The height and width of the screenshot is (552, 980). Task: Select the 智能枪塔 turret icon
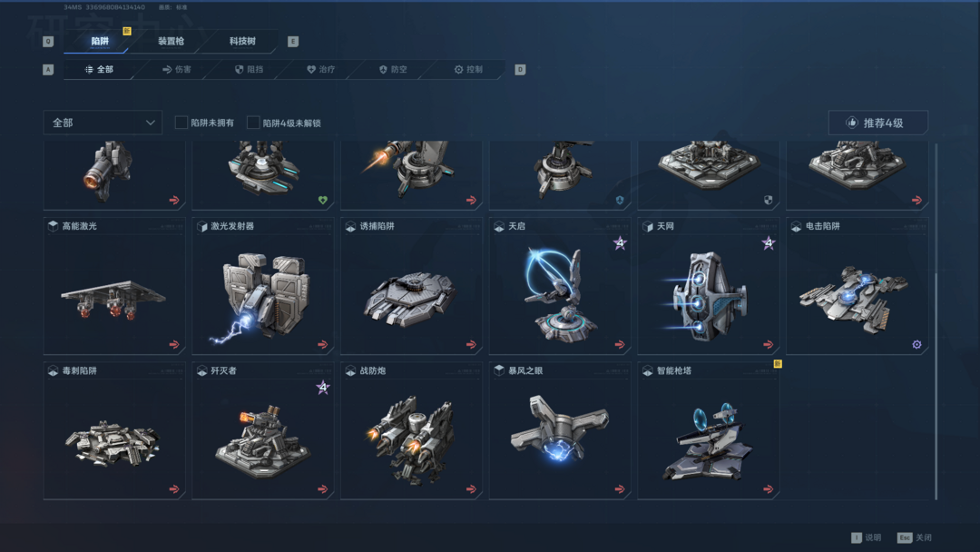[710, 442]
